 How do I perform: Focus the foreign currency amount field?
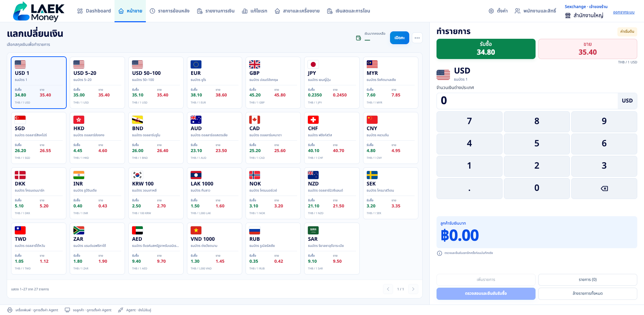point(527,101)
